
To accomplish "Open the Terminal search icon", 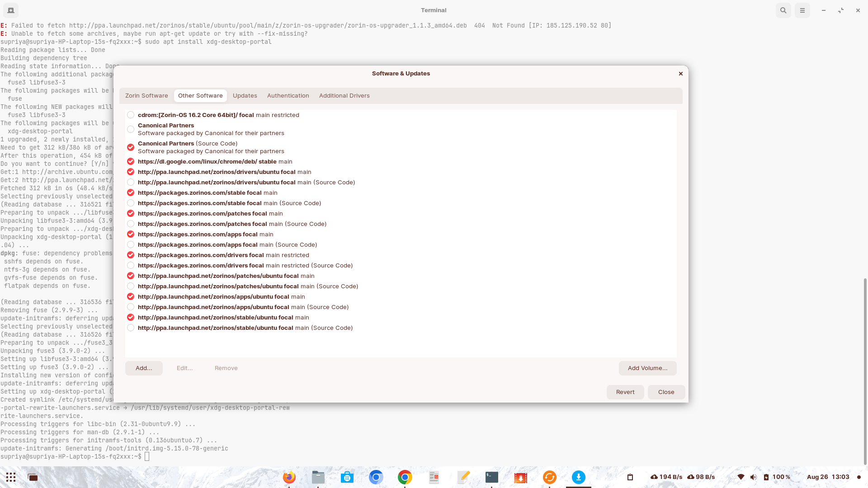I will 783,10.
